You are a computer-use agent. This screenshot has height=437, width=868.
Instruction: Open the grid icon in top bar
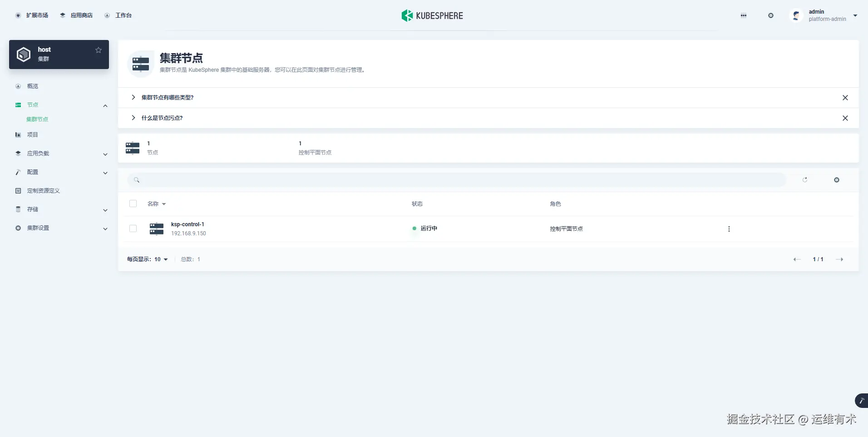click(744, 15)
